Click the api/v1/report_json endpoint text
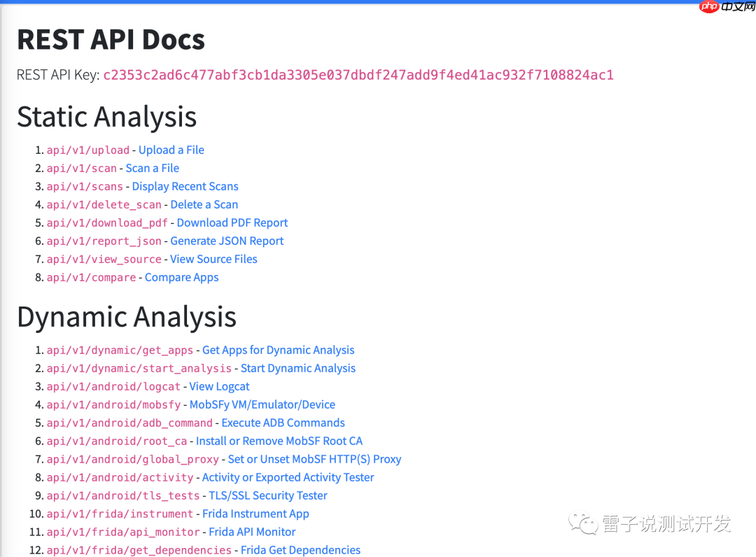This screenshot has height=557, width=756. coord(104,241)
